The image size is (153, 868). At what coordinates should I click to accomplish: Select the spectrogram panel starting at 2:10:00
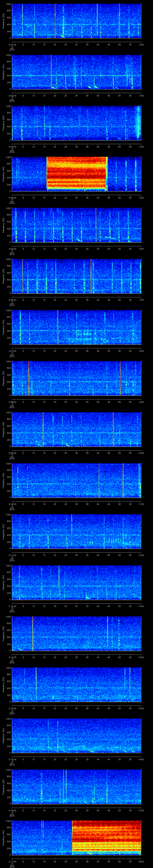click(x=76, y=480)
